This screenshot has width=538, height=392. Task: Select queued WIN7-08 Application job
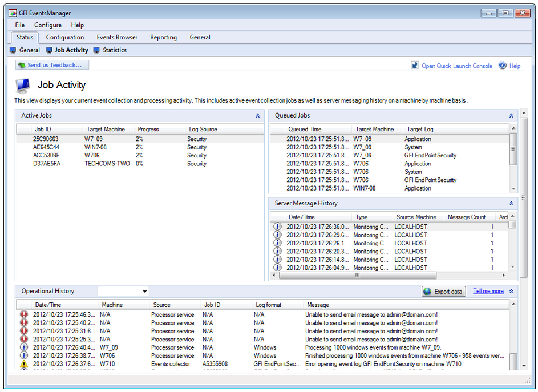[390, 188]
